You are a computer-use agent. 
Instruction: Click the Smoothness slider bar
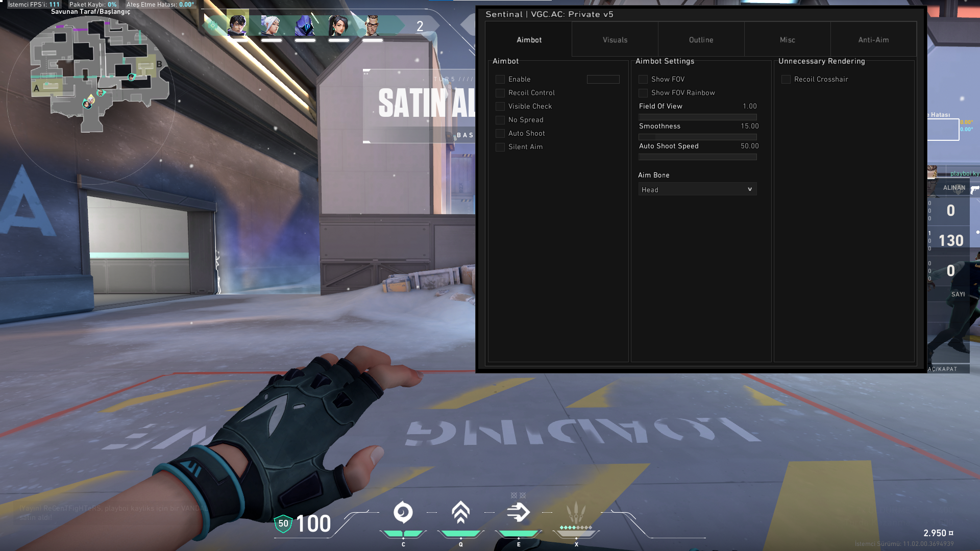pyautogui.click(x=697, y=137)
